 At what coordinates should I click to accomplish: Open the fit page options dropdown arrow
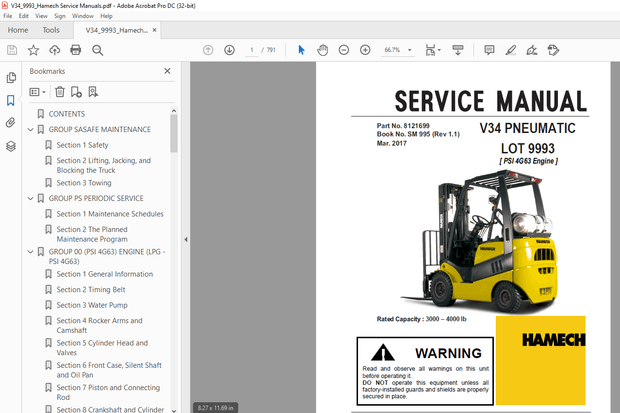(x=439, y=50)
